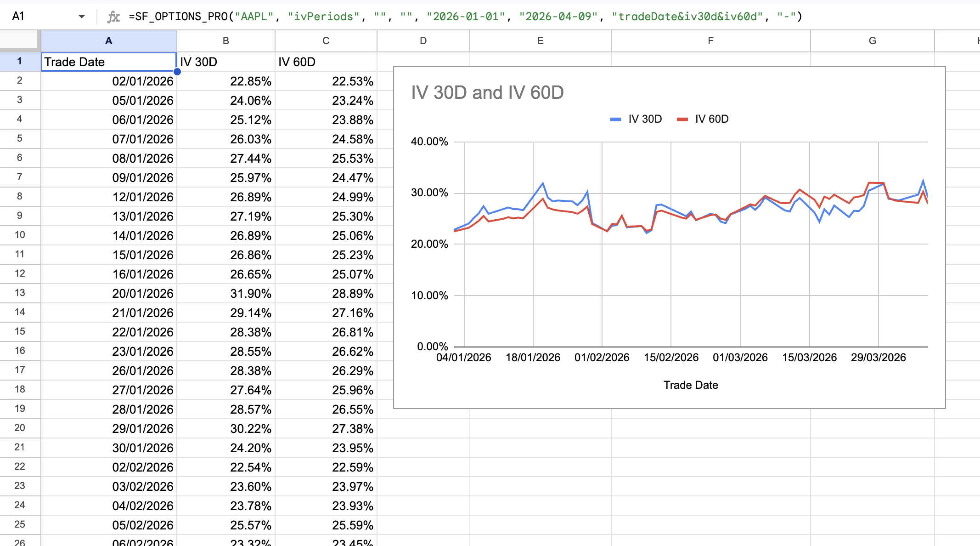Select row 1 header
Image resolution: width=980 pixels, height=546 pixels.
(x=20, y=61)
